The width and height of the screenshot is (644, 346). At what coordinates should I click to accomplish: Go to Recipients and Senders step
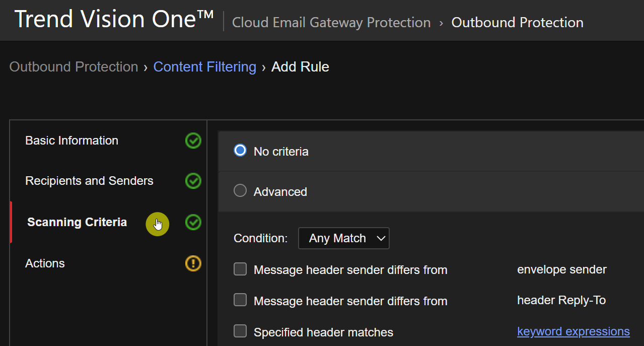pos(89,181)
